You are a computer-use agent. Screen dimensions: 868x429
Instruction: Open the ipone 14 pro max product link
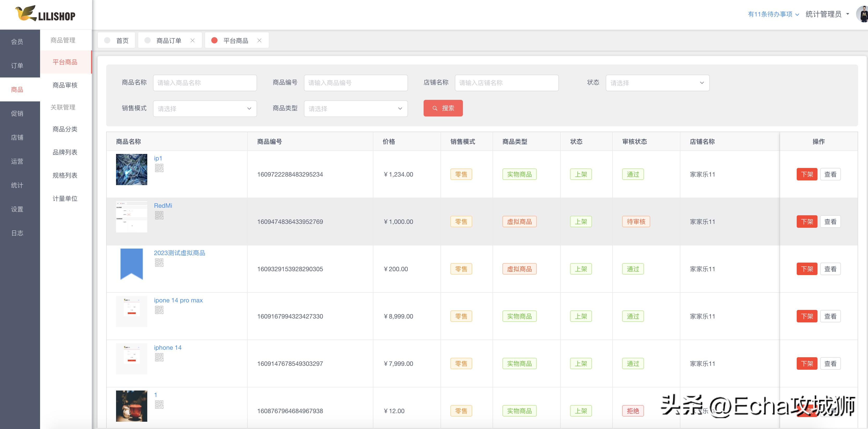click(178, 300)
